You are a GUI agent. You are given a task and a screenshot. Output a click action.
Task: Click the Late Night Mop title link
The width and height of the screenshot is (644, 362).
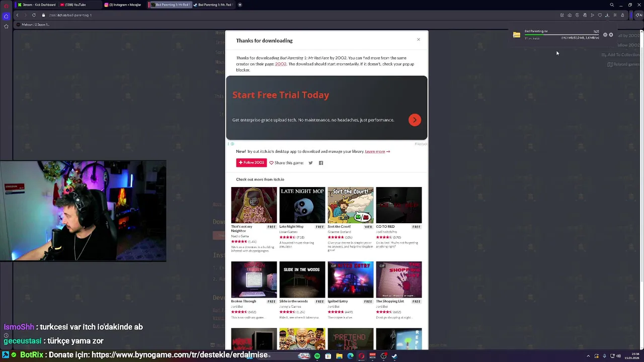[291, 227]
